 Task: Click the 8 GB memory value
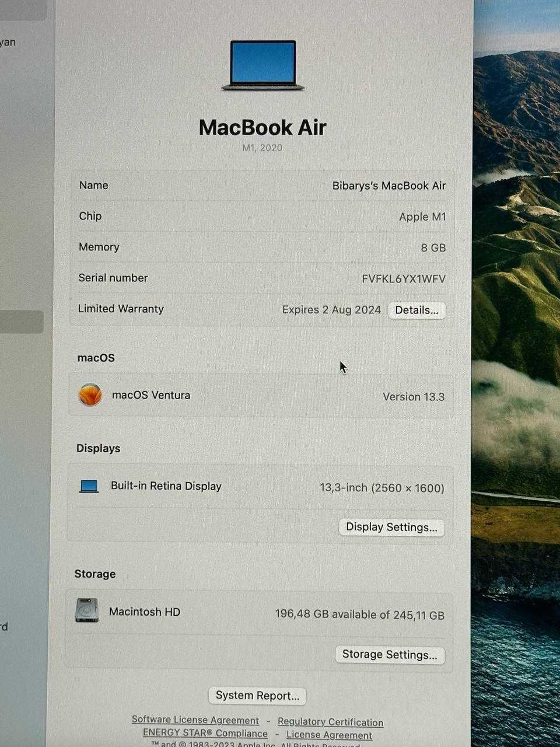click(433, 247)
